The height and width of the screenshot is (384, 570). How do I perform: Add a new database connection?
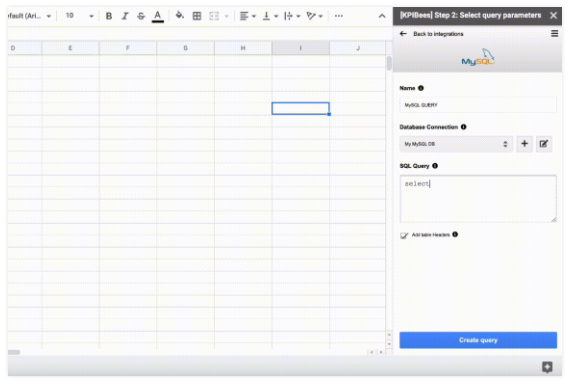524,144
